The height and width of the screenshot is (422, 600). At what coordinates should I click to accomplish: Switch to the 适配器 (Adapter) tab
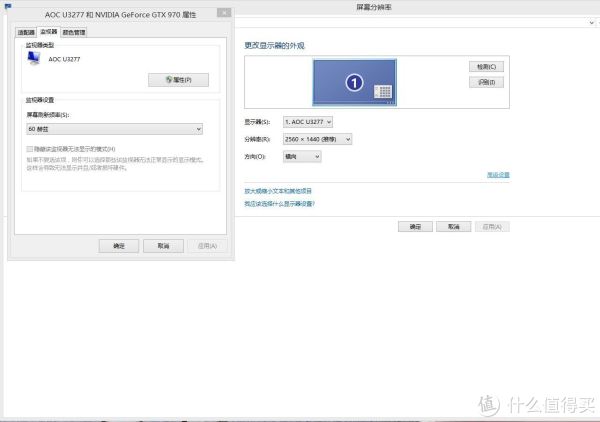tap(26, 33)
